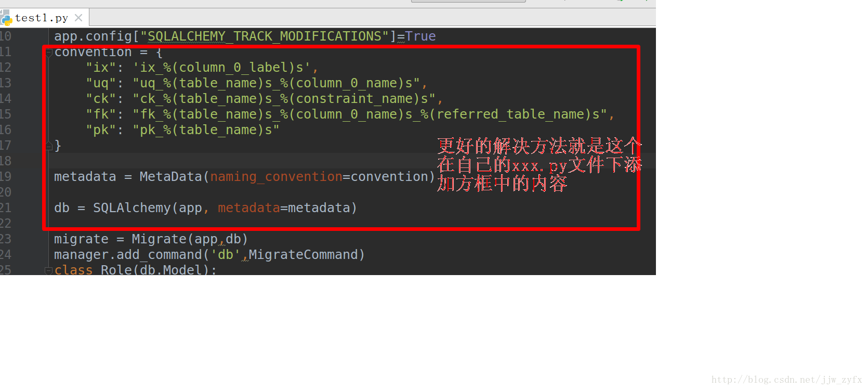Click line number 19 in the gutter
The image size is (868, 390).
pos(6,177)
